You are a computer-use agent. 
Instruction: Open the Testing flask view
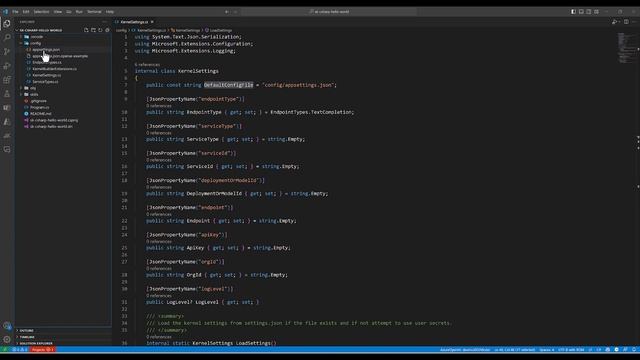7,93
